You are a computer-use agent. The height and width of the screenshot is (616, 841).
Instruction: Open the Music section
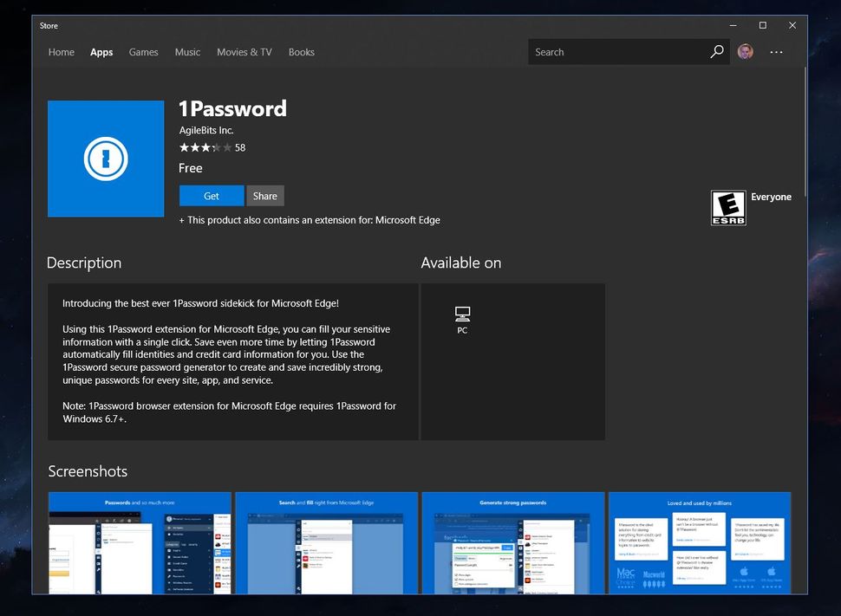click(187, 52)
